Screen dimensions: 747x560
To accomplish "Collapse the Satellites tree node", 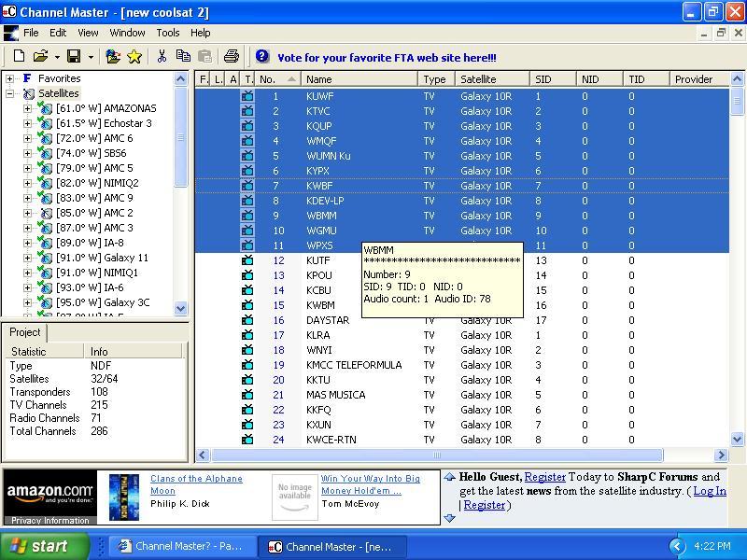I will click(9, 93).
